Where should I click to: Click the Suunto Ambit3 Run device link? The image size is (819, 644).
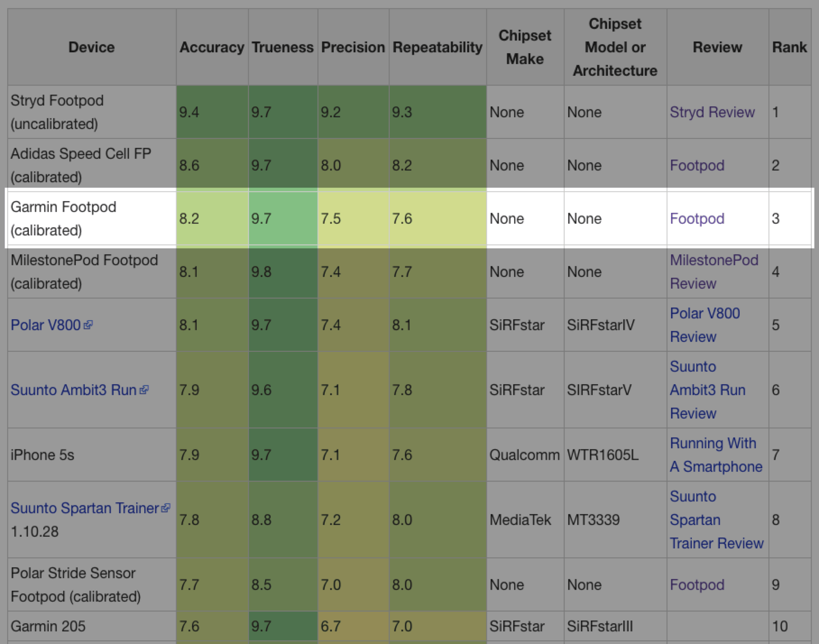tap(74, 390)
